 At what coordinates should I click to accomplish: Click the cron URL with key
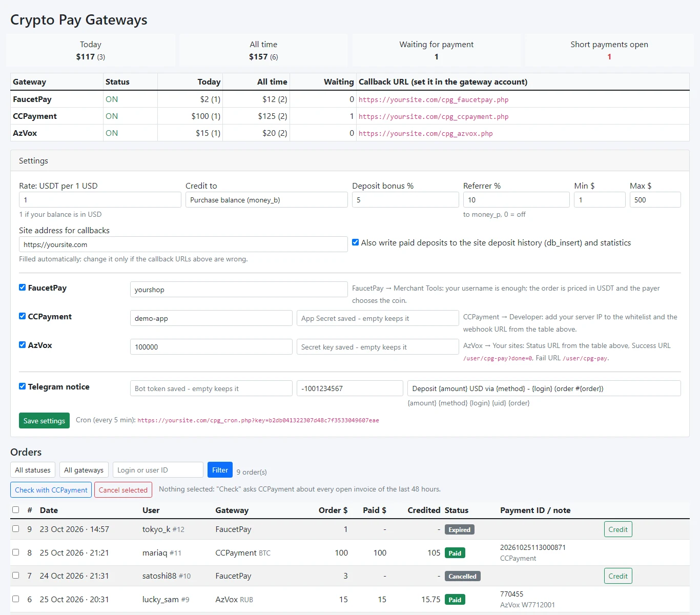click(x=258, y=420)
